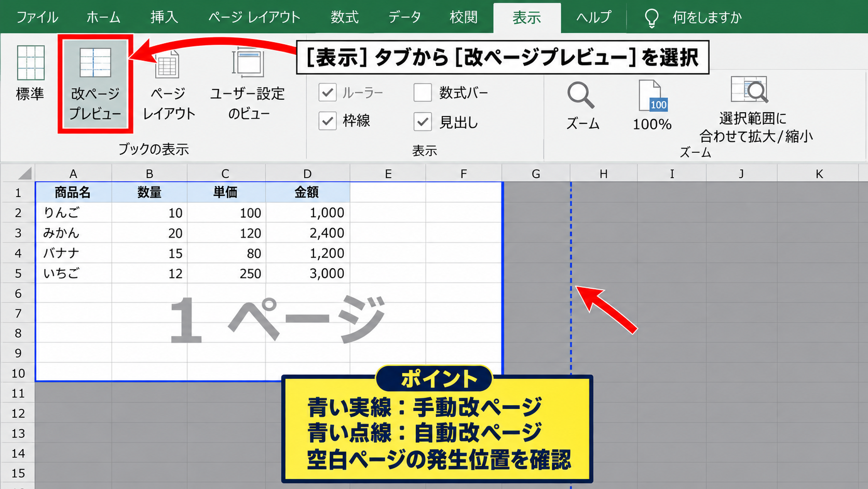Select the いちご cell
Screen dimensions: 868x489
click(x=73, y=273)
